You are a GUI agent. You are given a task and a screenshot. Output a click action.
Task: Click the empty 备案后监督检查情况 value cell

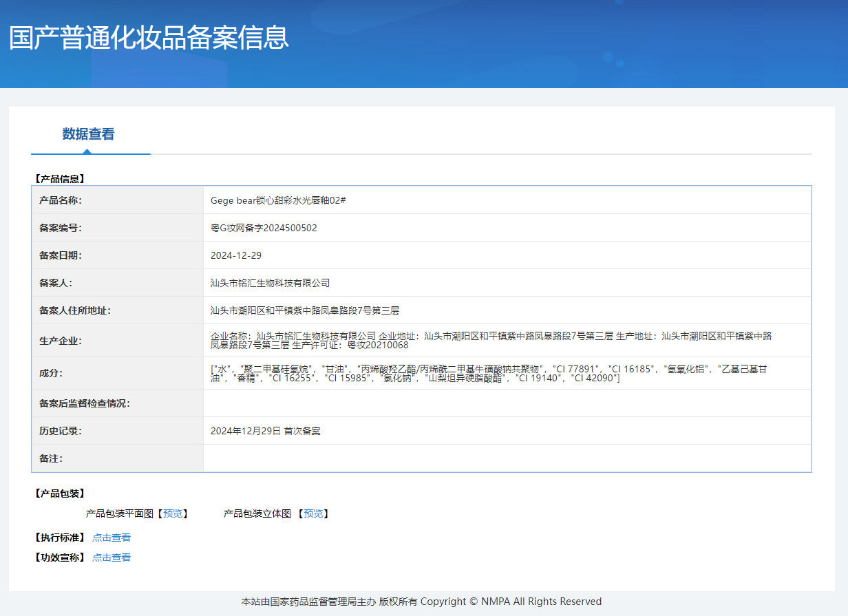[x=507, y=403]
